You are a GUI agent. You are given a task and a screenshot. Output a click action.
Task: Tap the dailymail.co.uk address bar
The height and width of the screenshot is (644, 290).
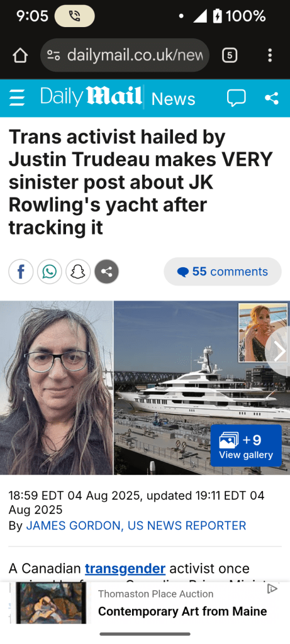[x=125, y=55]
